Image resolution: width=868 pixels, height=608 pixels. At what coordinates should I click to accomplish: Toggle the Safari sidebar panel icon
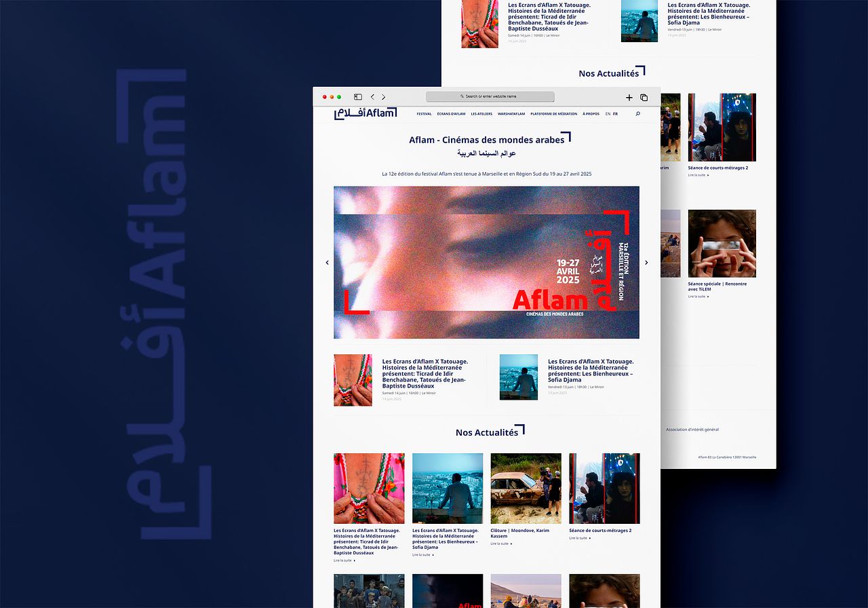[358, 97]
